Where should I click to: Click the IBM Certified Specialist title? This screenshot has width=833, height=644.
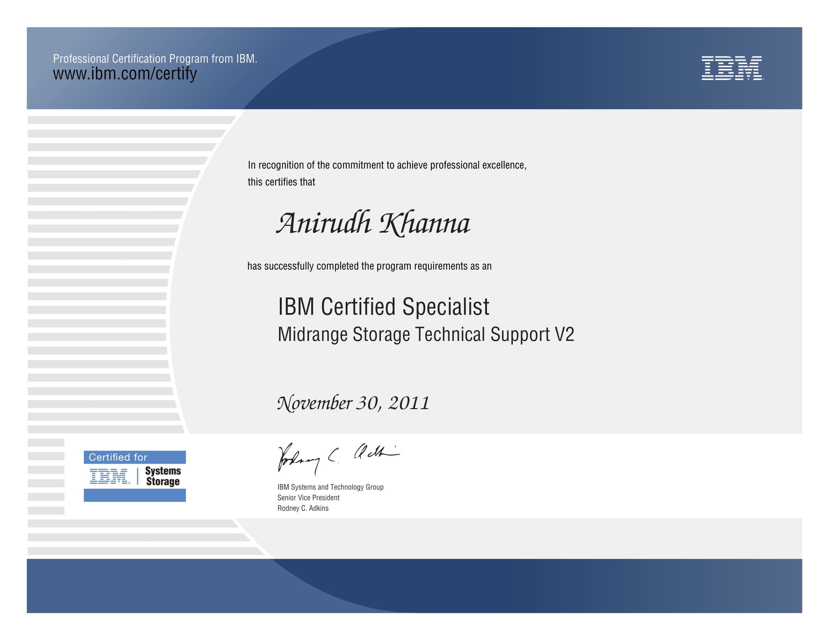[x=383, y=307]
